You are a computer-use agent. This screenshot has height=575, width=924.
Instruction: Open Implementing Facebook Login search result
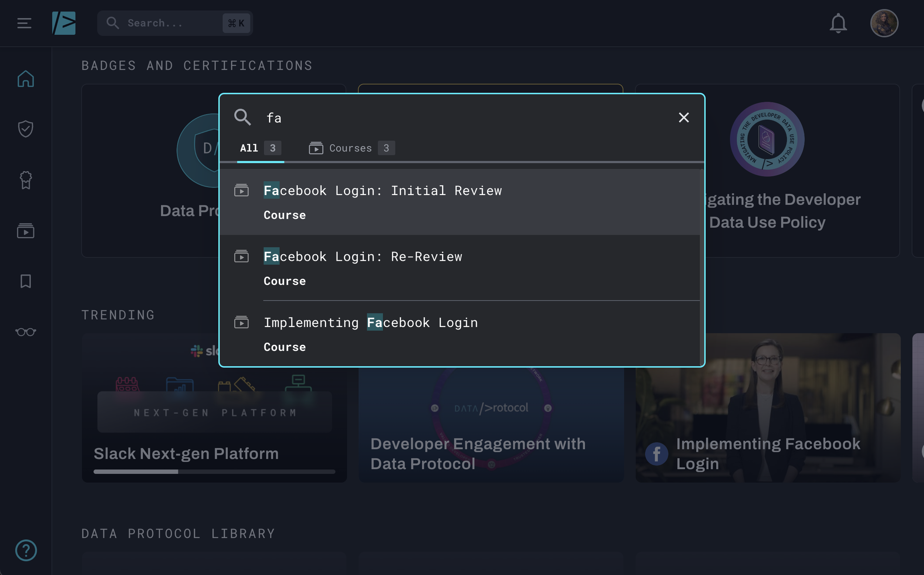click(371, 323)
